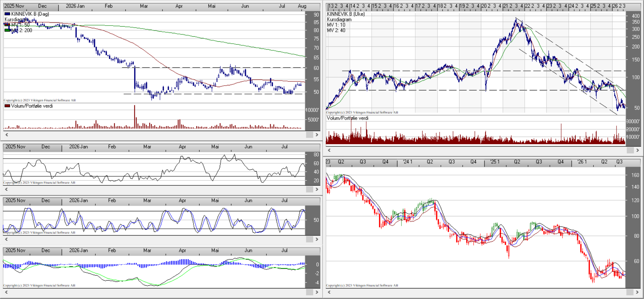
Task: Click the blue color swatch beside KINNEVIK B (Dag)
Action: click(7, 14)
